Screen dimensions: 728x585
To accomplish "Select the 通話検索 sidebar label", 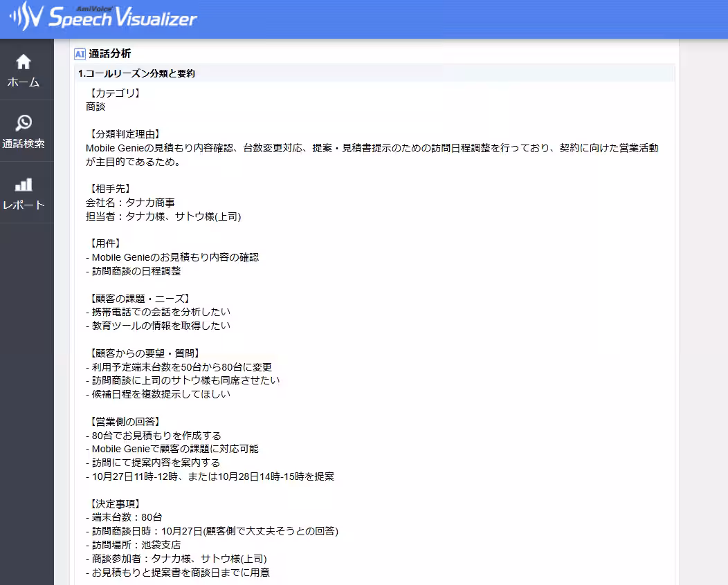I will click(24, 144).
